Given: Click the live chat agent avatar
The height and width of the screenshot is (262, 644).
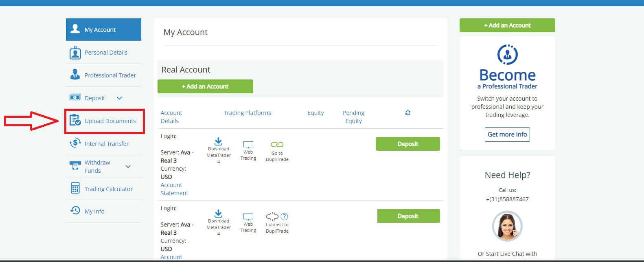Looking at the screenshot, I should 507,227.
